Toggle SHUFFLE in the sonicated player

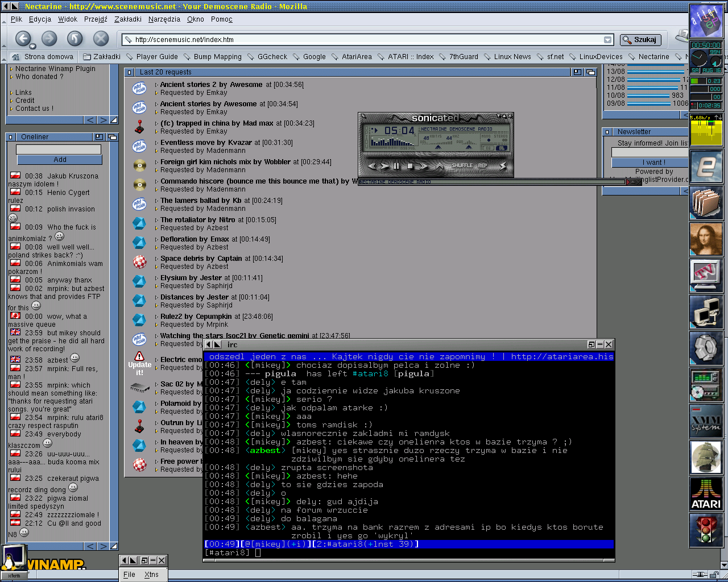click(462, 165)
